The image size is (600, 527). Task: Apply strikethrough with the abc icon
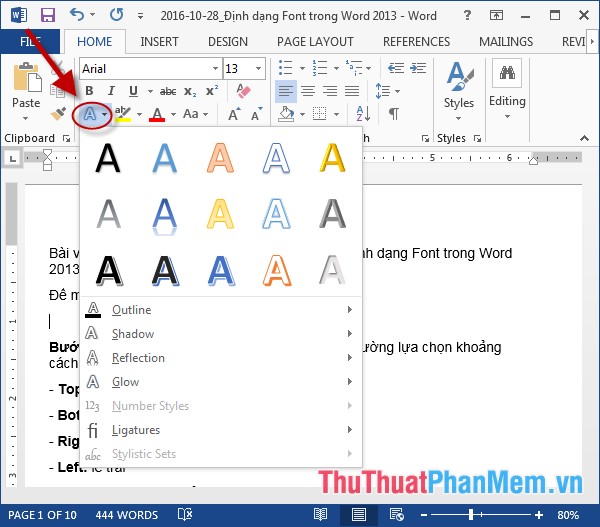pos(168,91)
